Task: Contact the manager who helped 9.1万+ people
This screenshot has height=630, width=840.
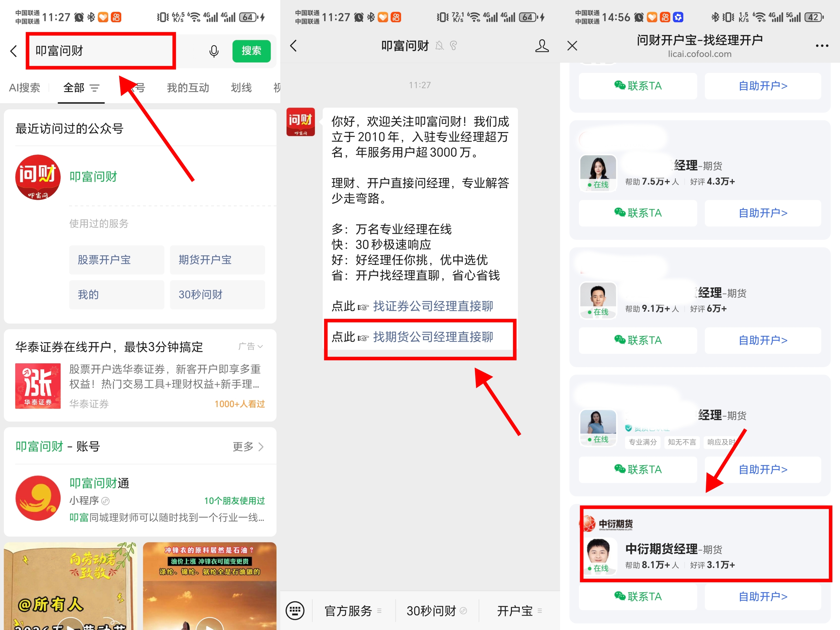Action: coord(638,340)
